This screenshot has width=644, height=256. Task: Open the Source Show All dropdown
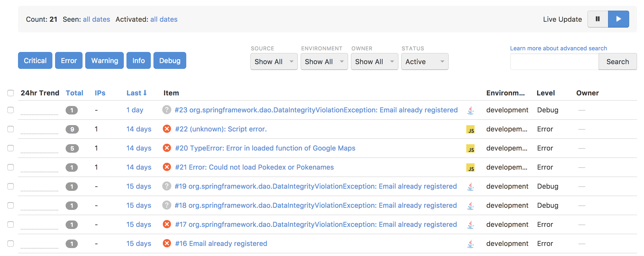point(274,61)
